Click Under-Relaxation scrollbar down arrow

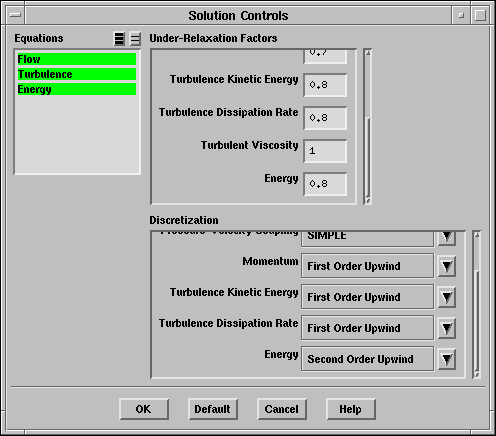[368, 200]
